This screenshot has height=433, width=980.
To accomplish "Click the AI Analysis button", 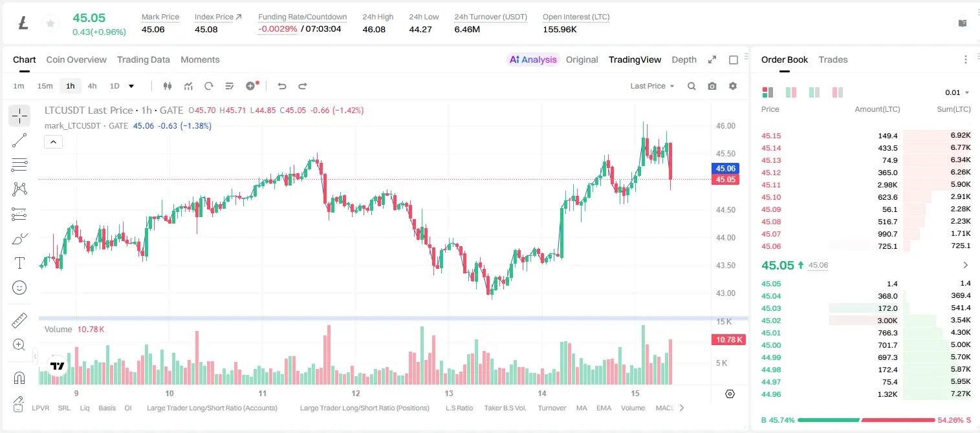I will coord(533,59).
